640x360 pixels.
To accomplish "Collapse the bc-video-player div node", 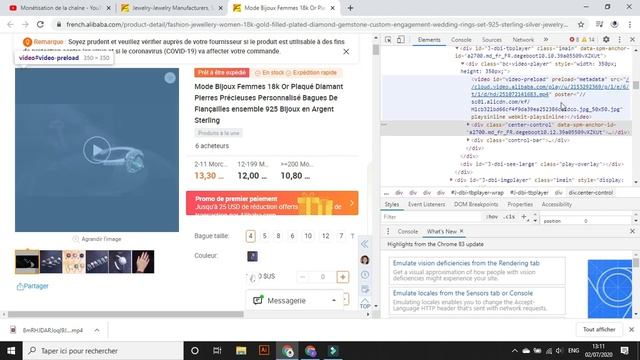I will 463,64.
